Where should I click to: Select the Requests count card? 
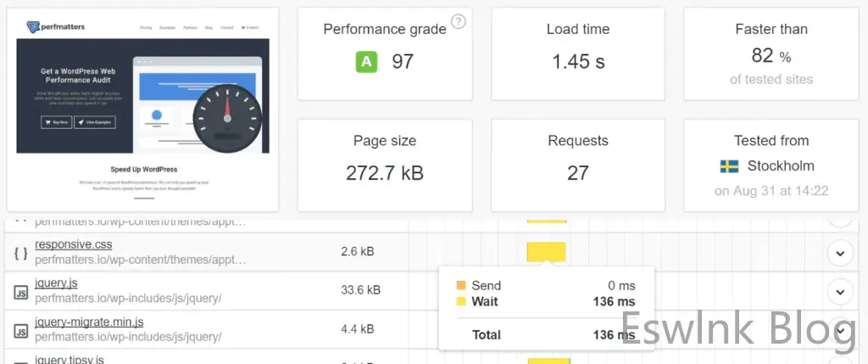click(577, 164)
